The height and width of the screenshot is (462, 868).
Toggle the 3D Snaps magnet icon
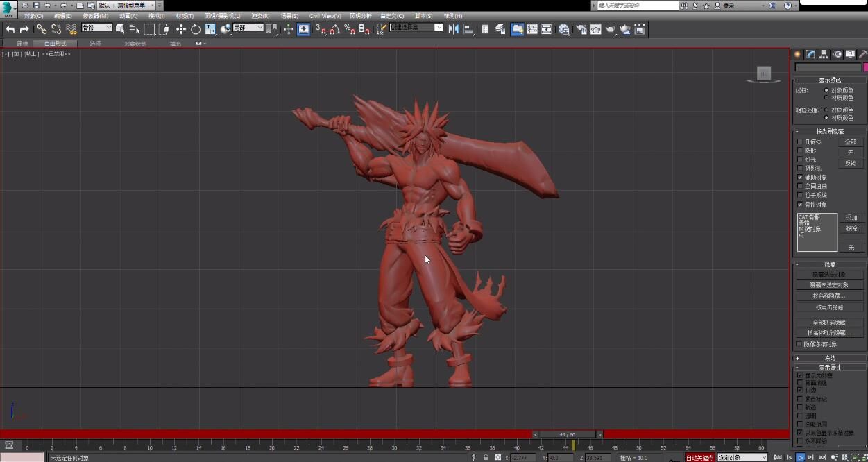[320, 29]
